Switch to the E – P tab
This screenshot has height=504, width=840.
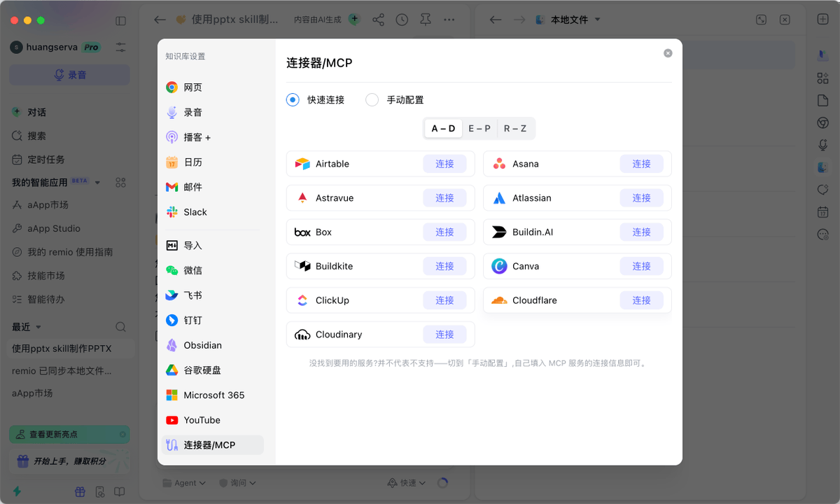tap(479, 129)
